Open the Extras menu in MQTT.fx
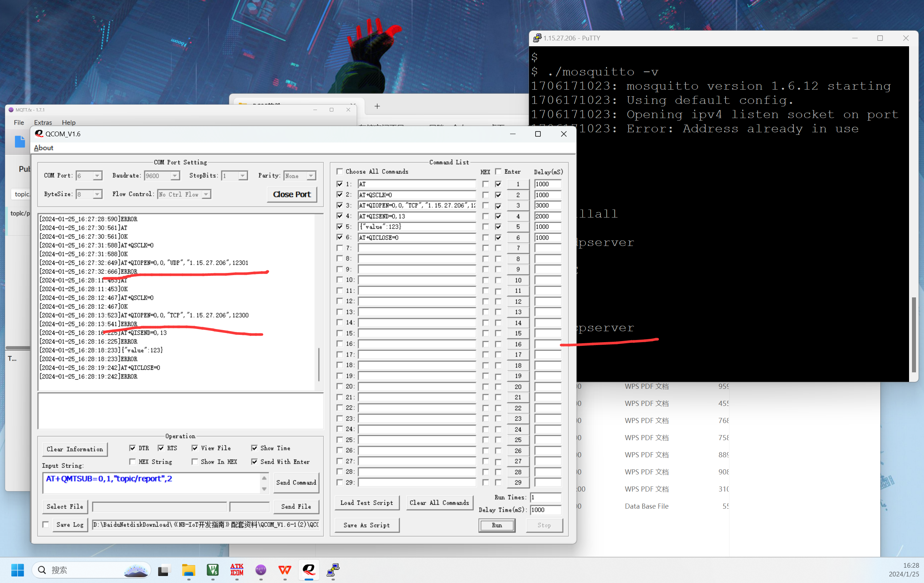924x583 pixels. tap(43, 122)
